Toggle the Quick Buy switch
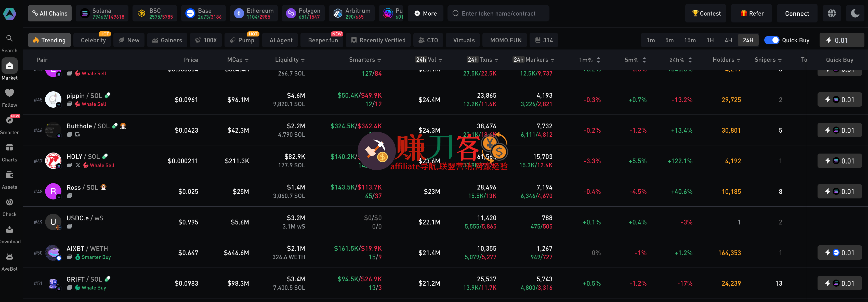The height and width of the screenshot is (302, 868). 772,40
